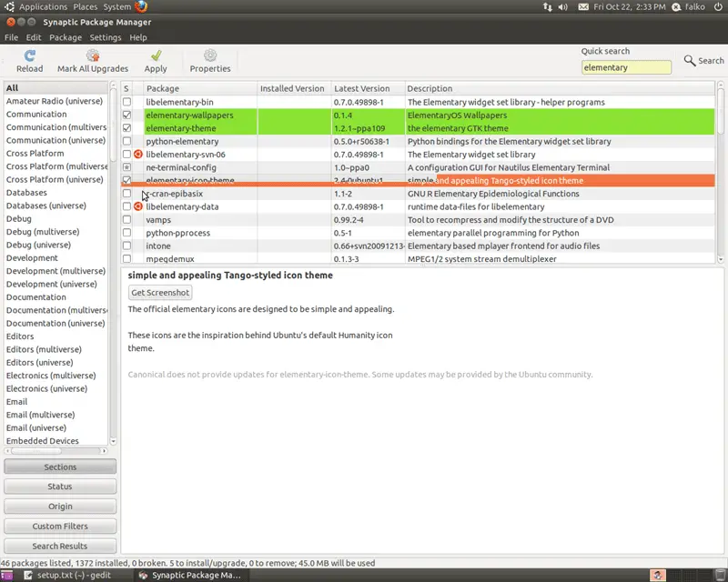The image size is (728, 582).
Task: Sort by the S status column header
Action: [x=126, y=88]
